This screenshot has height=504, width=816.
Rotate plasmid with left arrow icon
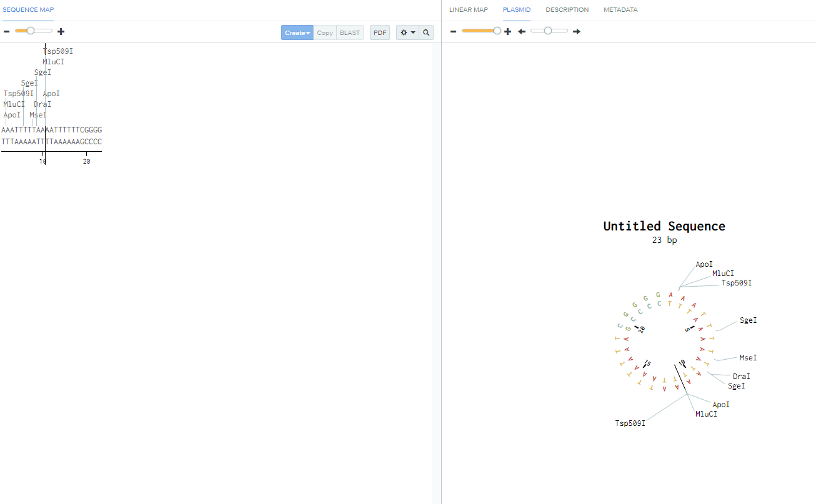point(522,31)
